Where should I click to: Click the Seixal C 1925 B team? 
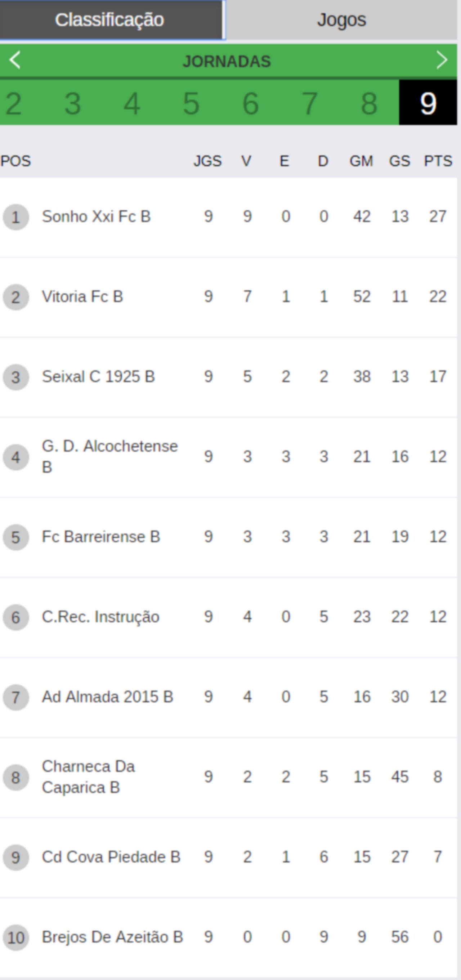(98, 377)
